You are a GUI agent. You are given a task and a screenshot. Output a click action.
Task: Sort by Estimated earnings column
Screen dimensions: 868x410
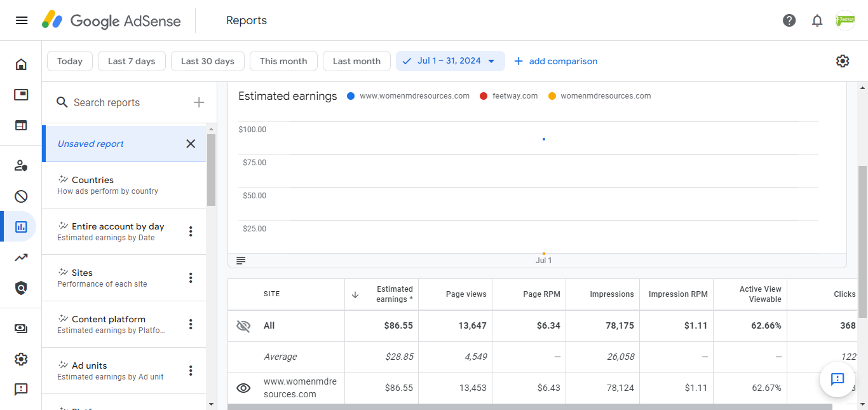(x=382, y=294)
